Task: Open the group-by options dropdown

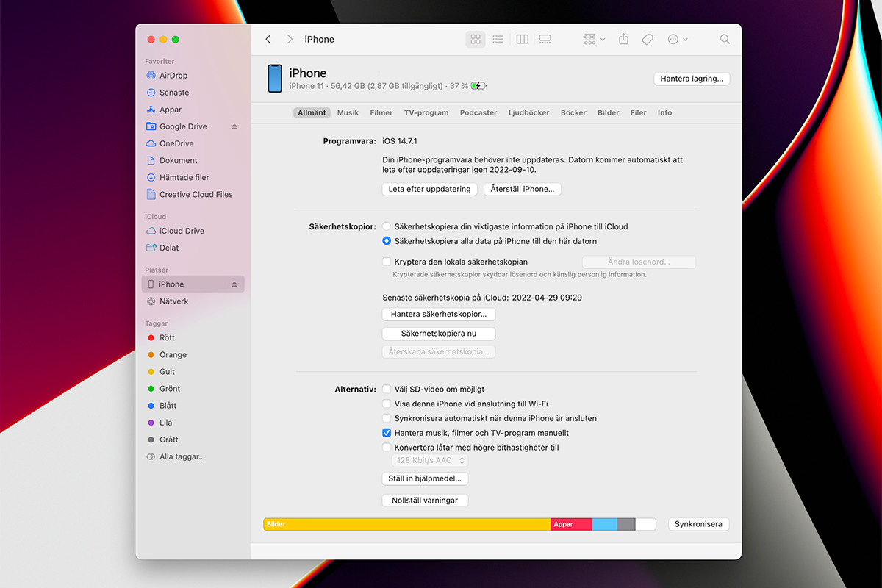Action: 594,39
